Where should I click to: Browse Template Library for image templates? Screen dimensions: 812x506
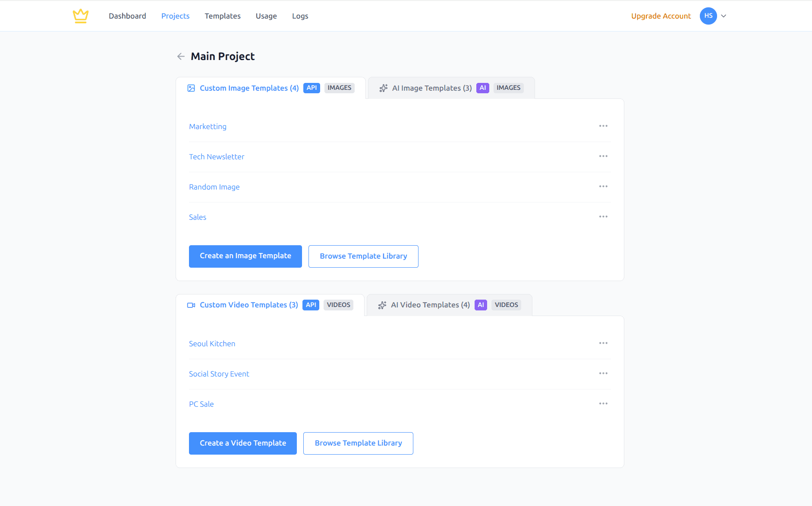(x=363, y=256)
